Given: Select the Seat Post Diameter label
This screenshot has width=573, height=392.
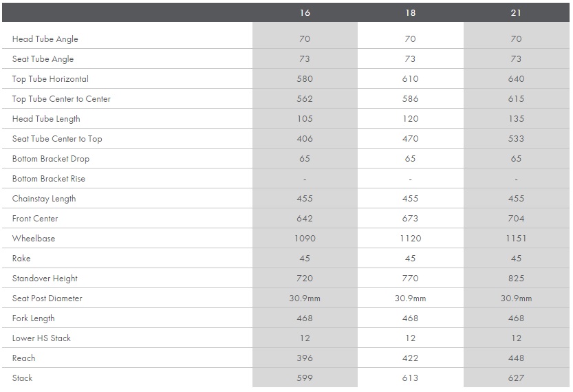Looking at the screenshot, I should pyautogui.click(x=47, y=298).
